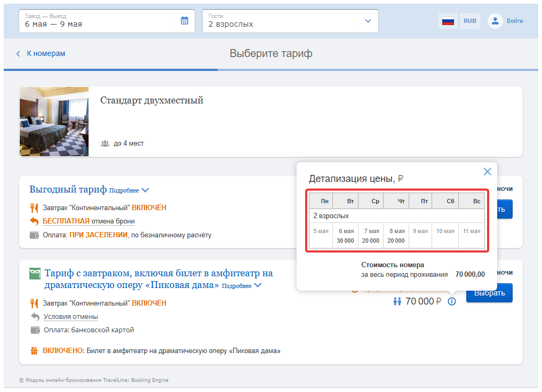The width and height of the screenshot is (542, 392).
Task: Click the Заезд — Выезд date field
Action: coord(107,21)
